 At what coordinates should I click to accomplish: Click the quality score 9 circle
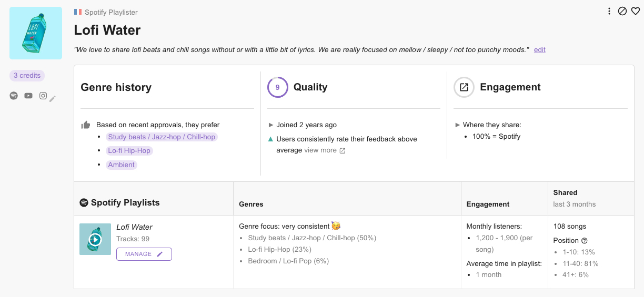[x=278, y=87]
